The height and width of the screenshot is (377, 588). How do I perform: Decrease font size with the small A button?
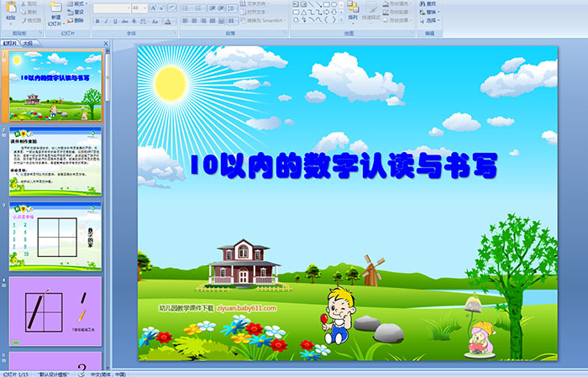click(161, 8)
